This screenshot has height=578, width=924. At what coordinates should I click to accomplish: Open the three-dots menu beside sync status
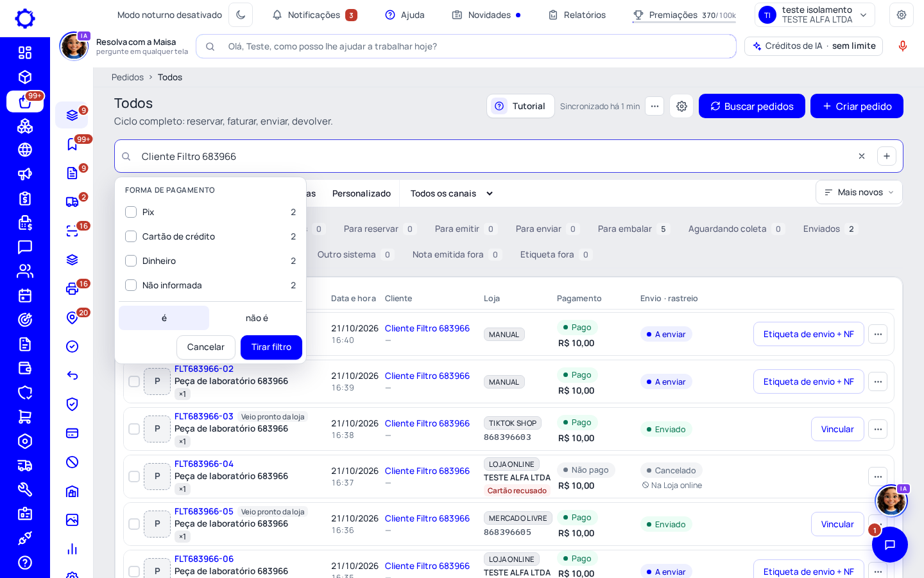654,106
